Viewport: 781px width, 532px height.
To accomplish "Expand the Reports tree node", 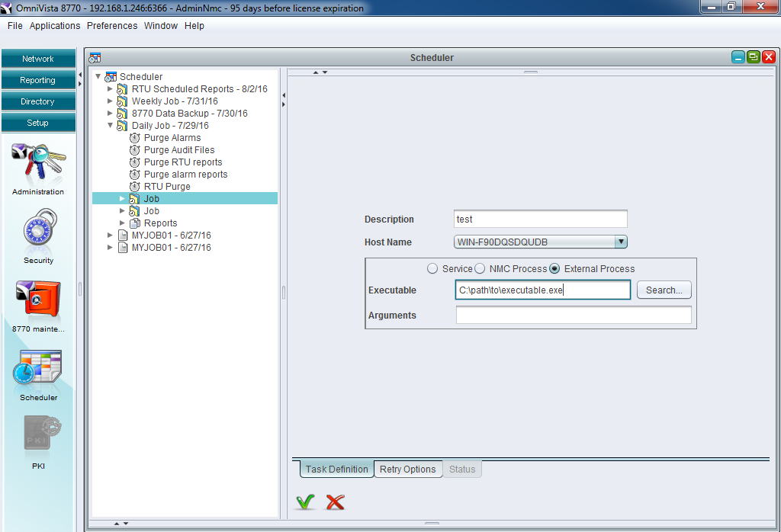I will [x=122, y=223].
